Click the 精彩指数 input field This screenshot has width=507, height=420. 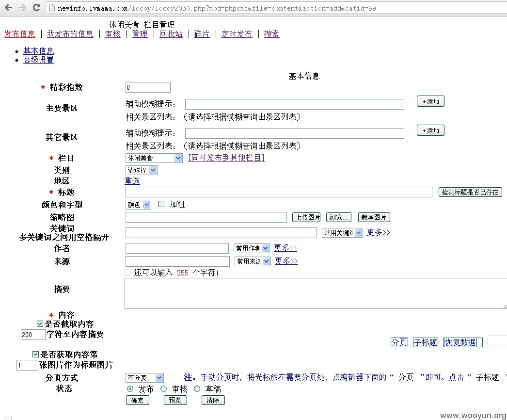[148, 87]
